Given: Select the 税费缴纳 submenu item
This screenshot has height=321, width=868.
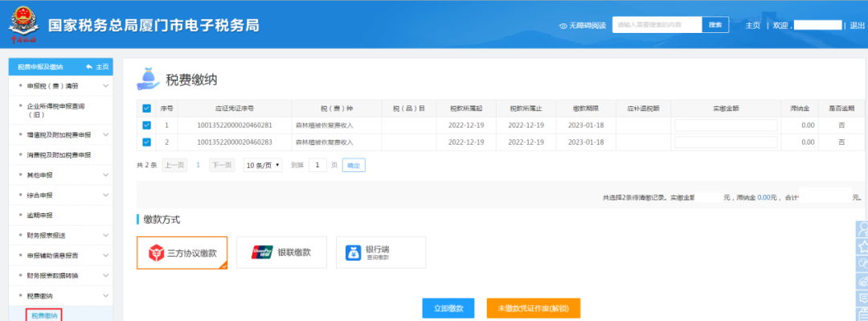Looking at the screenshot, I should point(44,315).
